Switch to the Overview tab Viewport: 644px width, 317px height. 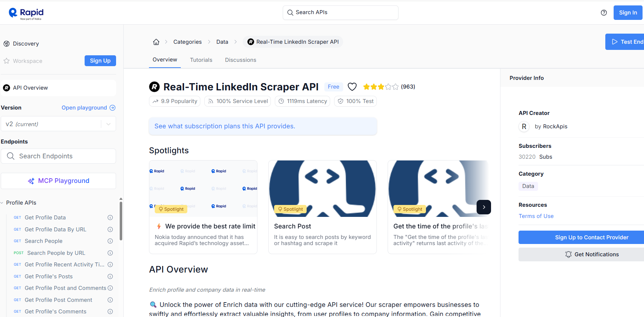[x=165, y=60]
